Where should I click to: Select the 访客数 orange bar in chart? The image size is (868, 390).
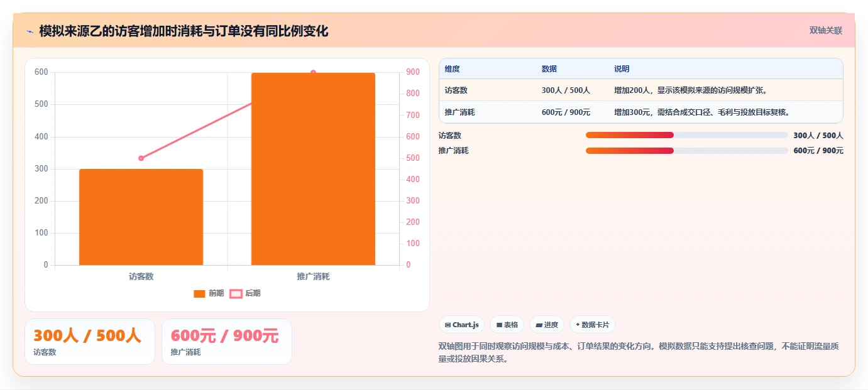point(141,217)
